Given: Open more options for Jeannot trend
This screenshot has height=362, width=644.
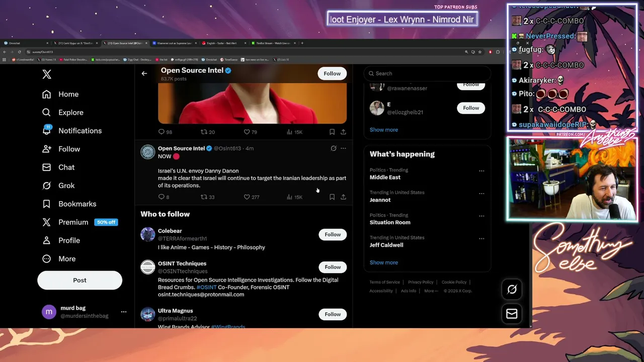Looking at the screenshot, I should [481, 194].
